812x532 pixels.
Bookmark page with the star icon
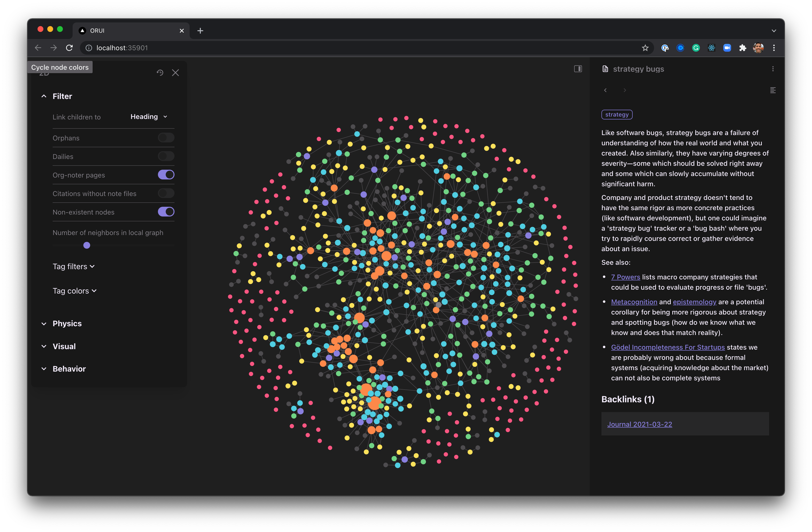[x=645, y=48]
